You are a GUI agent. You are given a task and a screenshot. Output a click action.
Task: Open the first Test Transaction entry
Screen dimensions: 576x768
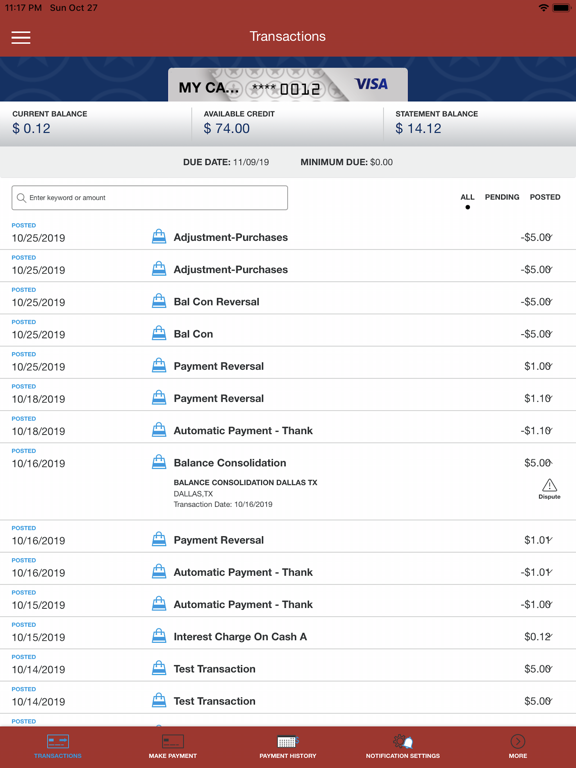pyautogui.click(x=288, y=665)
